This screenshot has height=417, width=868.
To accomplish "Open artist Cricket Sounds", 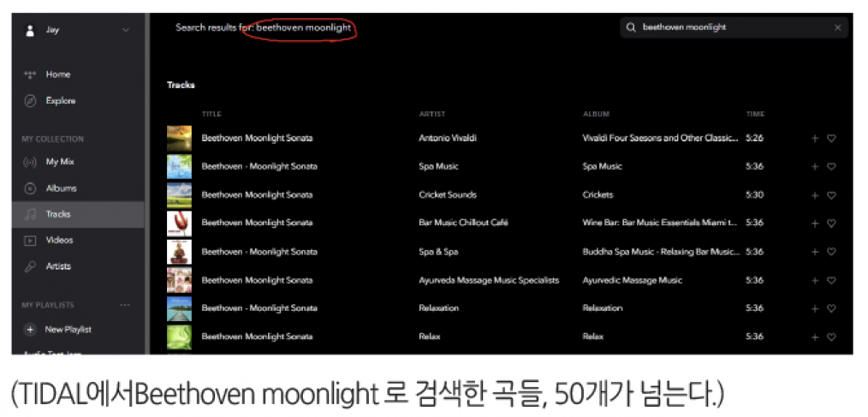I will (x=448, y=195).
